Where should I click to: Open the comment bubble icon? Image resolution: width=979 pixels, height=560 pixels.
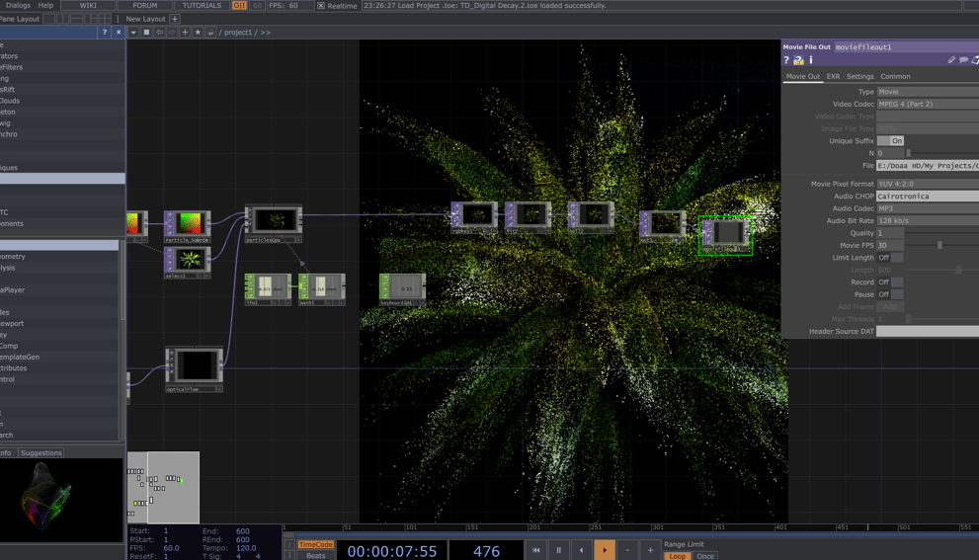point(963,60)
